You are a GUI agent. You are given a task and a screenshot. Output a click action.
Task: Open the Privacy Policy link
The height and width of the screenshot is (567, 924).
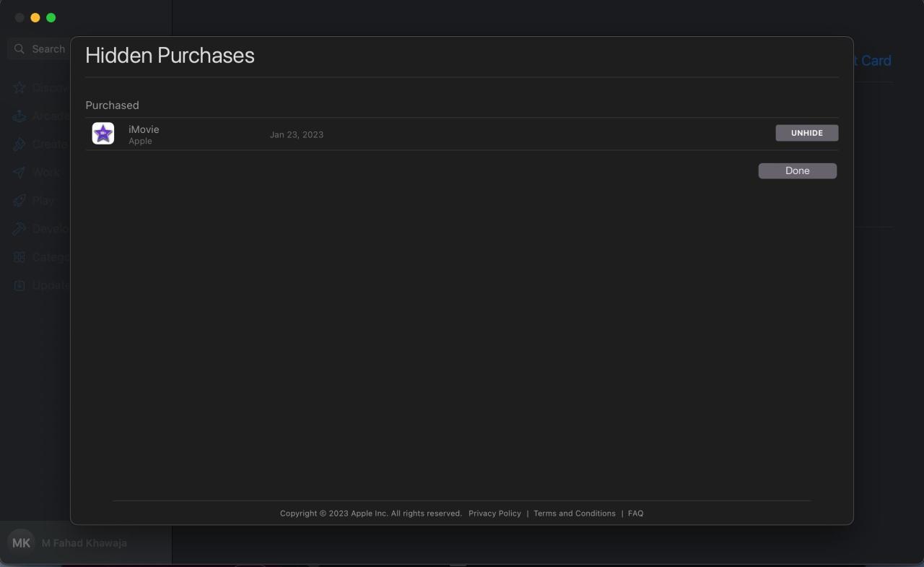pos(494,514)
